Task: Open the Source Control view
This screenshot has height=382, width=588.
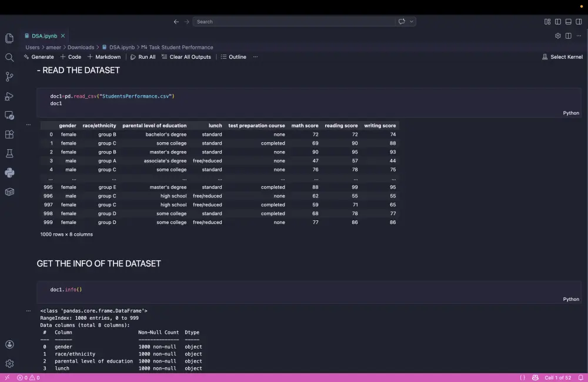Action: click(x=9, y=76)
